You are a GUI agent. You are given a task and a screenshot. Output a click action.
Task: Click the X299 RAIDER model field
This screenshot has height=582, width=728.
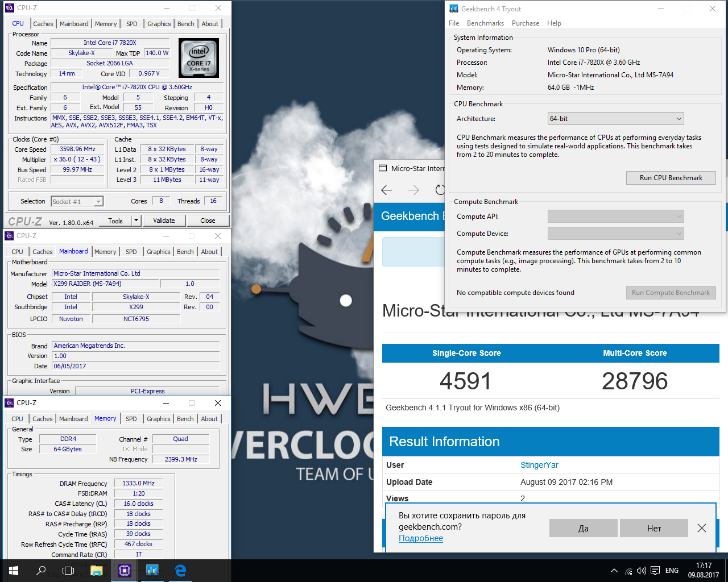[x=105, y=284]
